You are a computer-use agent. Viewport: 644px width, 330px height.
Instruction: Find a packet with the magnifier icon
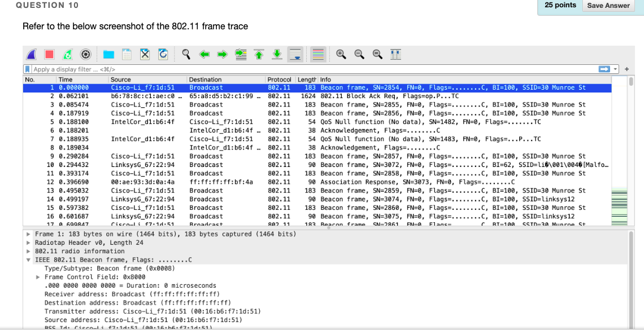click(186, 54)
